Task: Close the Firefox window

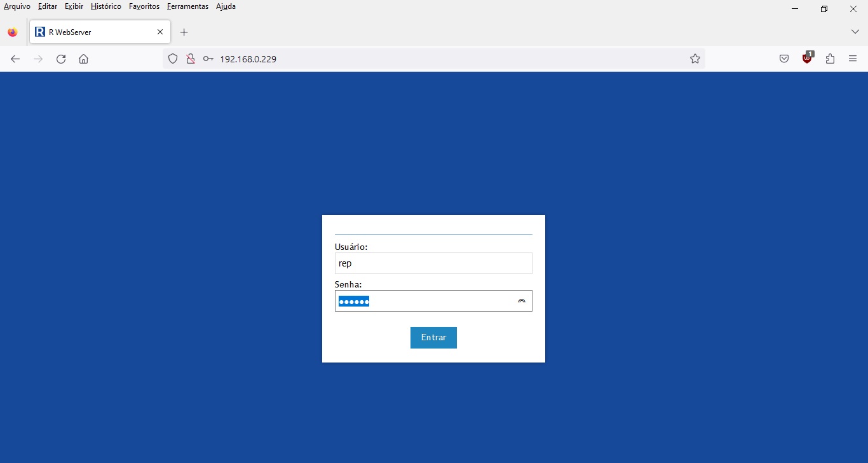Action: tap(853, 9)
